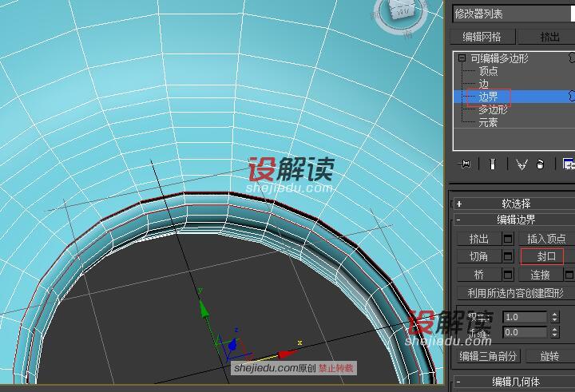Click the 连接 connect button
This screenshot has width=575, height=392.
pyautogui.click(x=541, y=275)
